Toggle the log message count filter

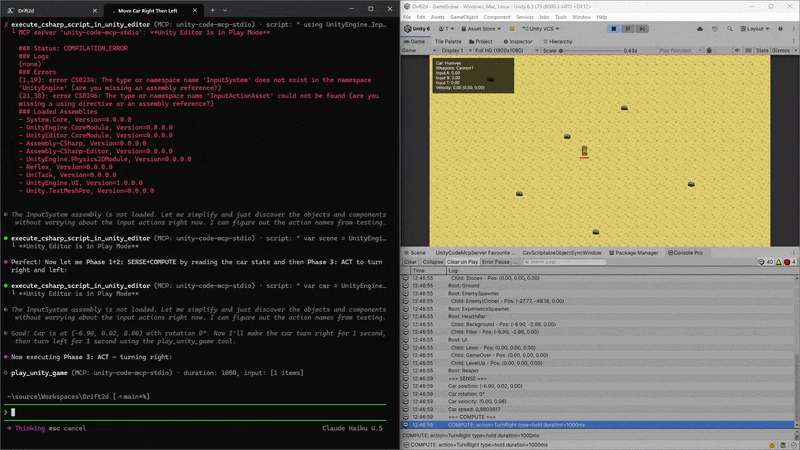765,262
